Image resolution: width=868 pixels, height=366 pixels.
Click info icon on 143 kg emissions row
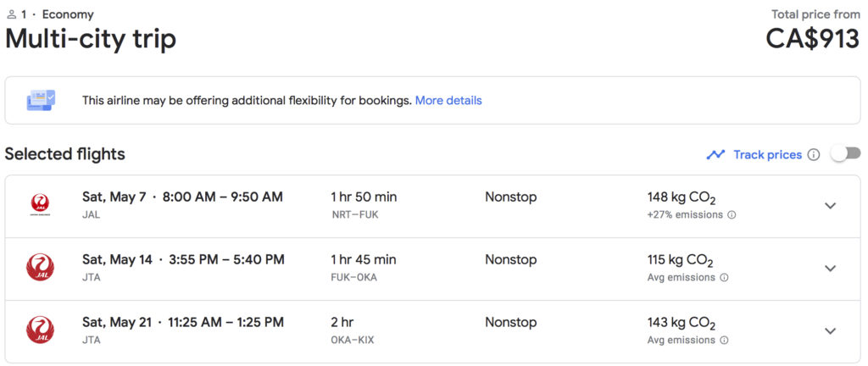[725, 341]
